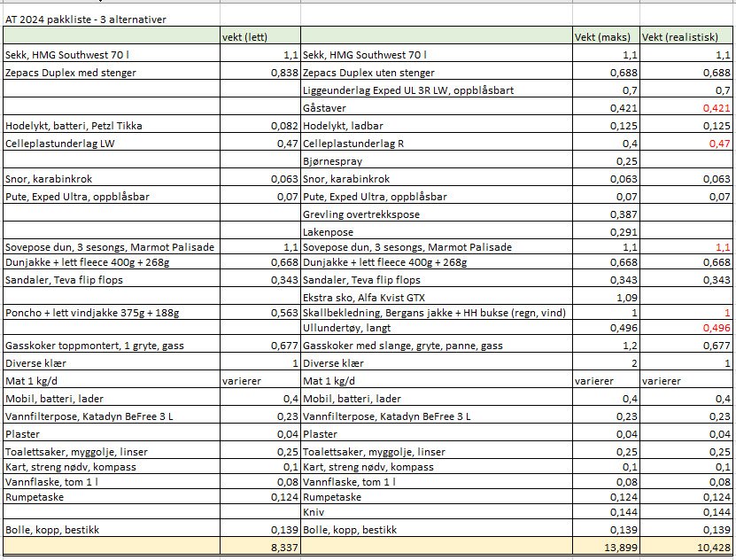Screen dimensions: 736x560
Task: Click the 'Hodelykt, ladbar' cell
Action: click(x=438, y=126)
